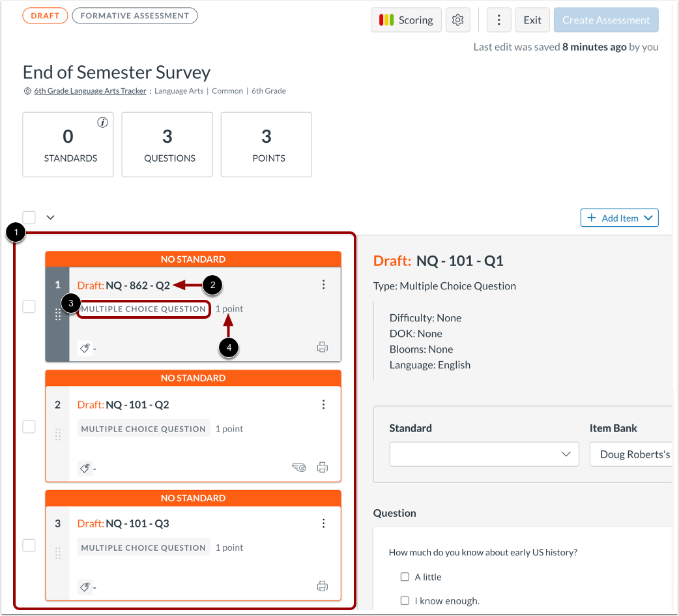The width and height of the screenshot is (679, 616).
Task: Check the 'A little' answer option checkbox
Action: 405,577
